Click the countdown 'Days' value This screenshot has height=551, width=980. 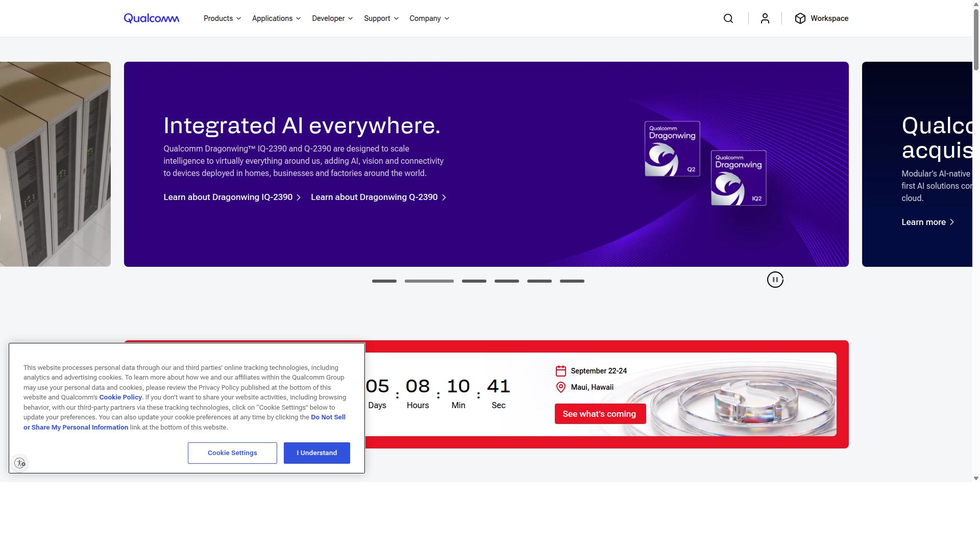(377, 386)
